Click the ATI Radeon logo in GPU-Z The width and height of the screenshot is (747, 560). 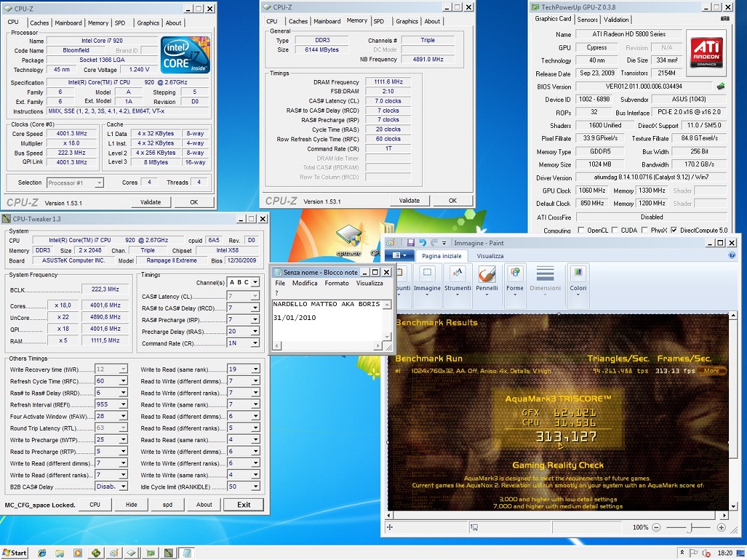(x=706, y=52)
